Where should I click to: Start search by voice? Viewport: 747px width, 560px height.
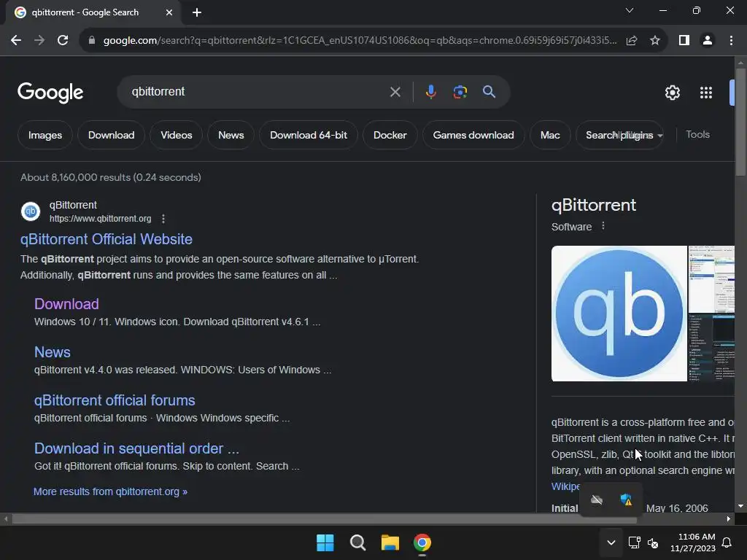click(430, 91)
